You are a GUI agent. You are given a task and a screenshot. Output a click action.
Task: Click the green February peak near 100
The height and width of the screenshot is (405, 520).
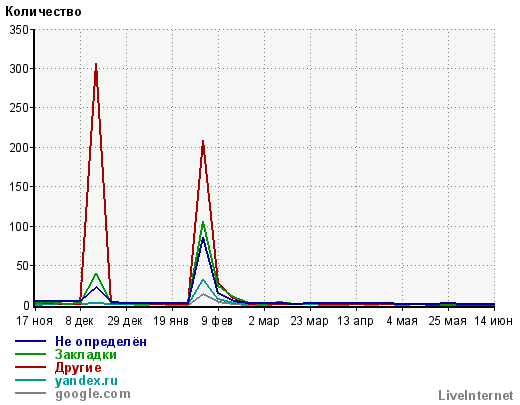203,223
